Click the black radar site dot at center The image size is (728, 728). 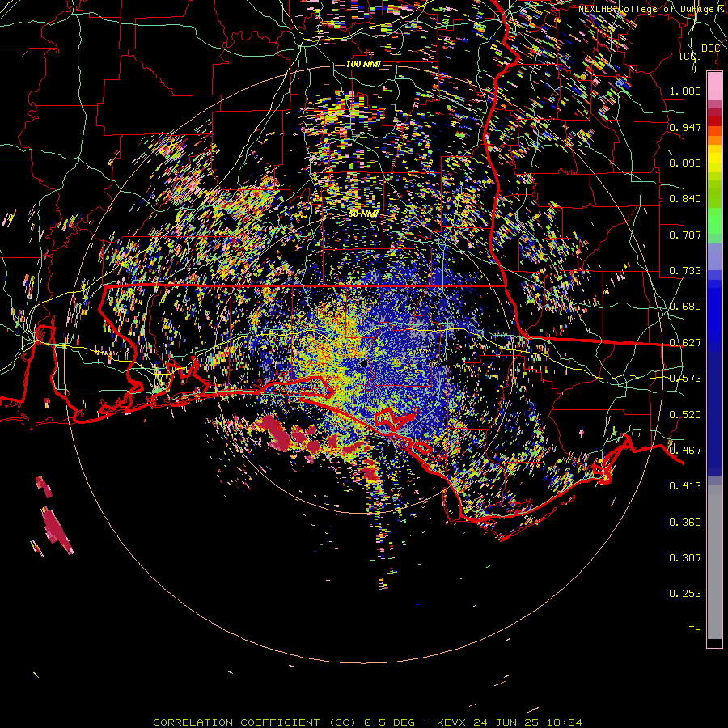(x=363, y=363)
